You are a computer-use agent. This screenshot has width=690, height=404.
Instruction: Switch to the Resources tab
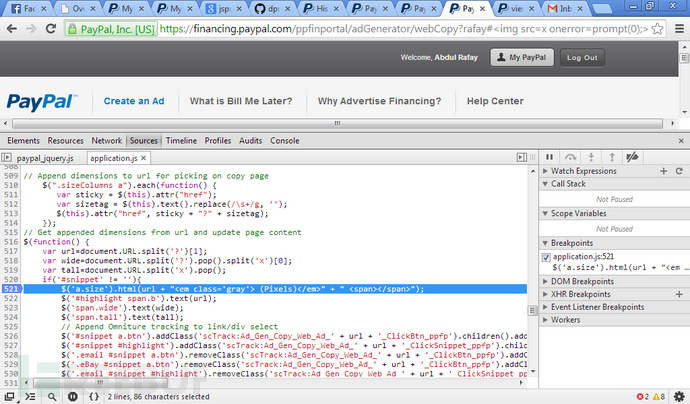(66, 141)
